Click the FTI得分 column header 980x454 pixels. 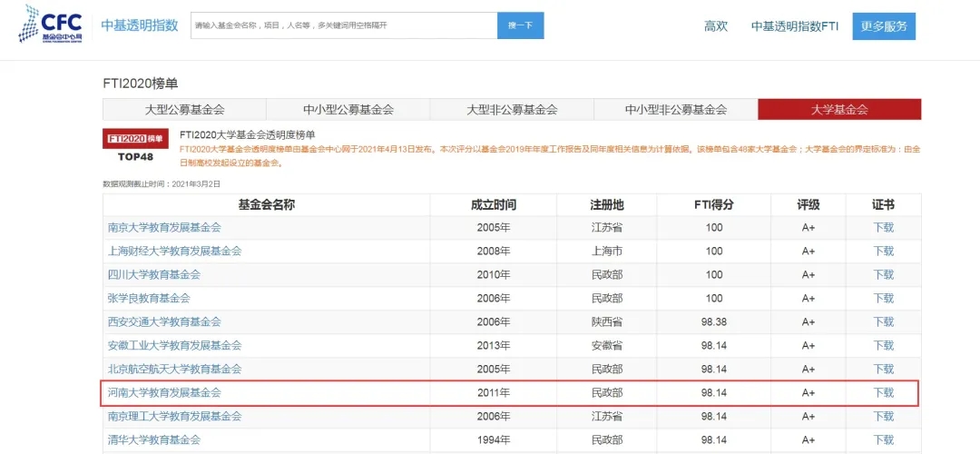click(714, 205)
